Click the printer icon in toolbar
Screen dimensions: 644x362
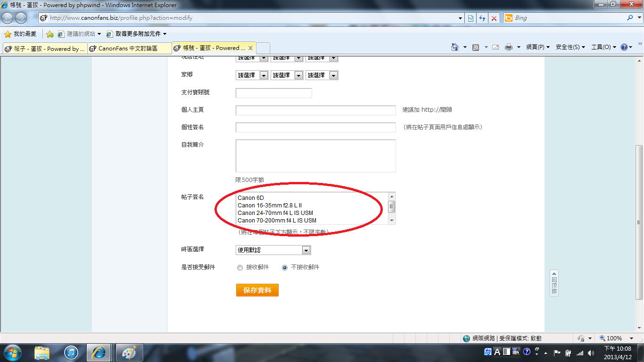tap(509, 47)
